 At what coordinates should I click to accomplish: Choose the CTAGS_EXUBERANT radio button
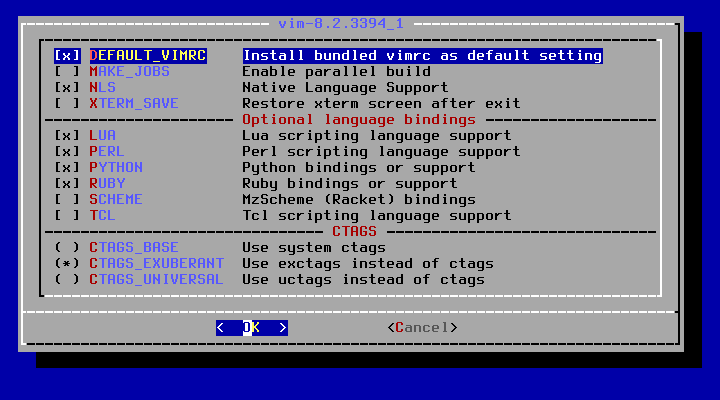click(x=67, y=264)
